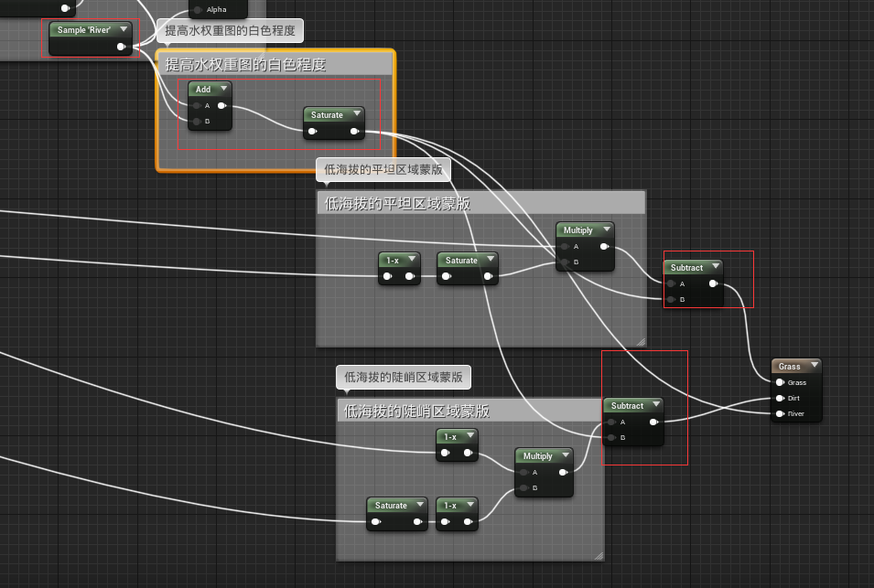Select output pin of Sample 'River' node

(121, 47)
